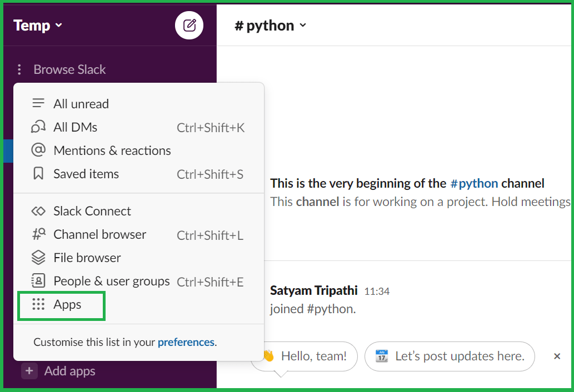Click the All unread lines icon
The width and height of the screenshot is (574, 392).
(x=38, y=104)
